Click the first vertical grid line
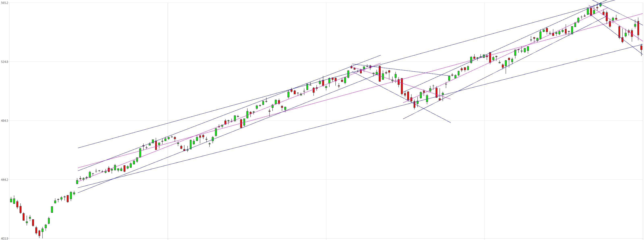Viewport: 644px width, 240px height. [168, 120]
